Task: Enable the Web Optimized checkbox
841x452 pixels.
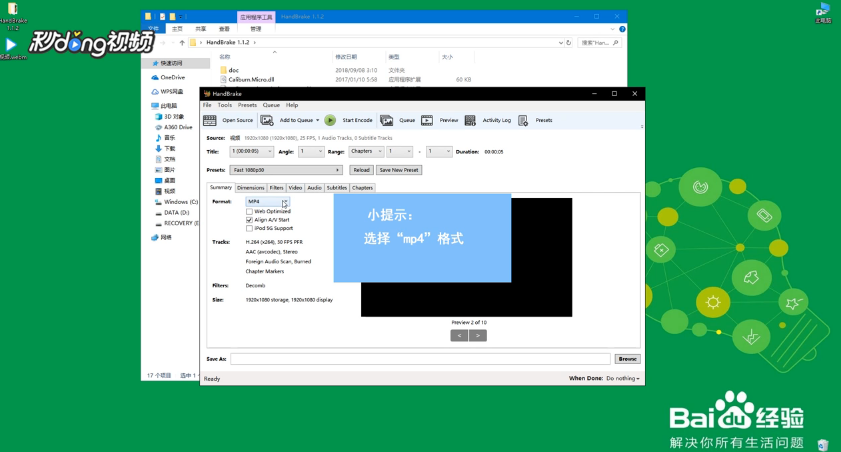Action: click(x=249, y=212)
